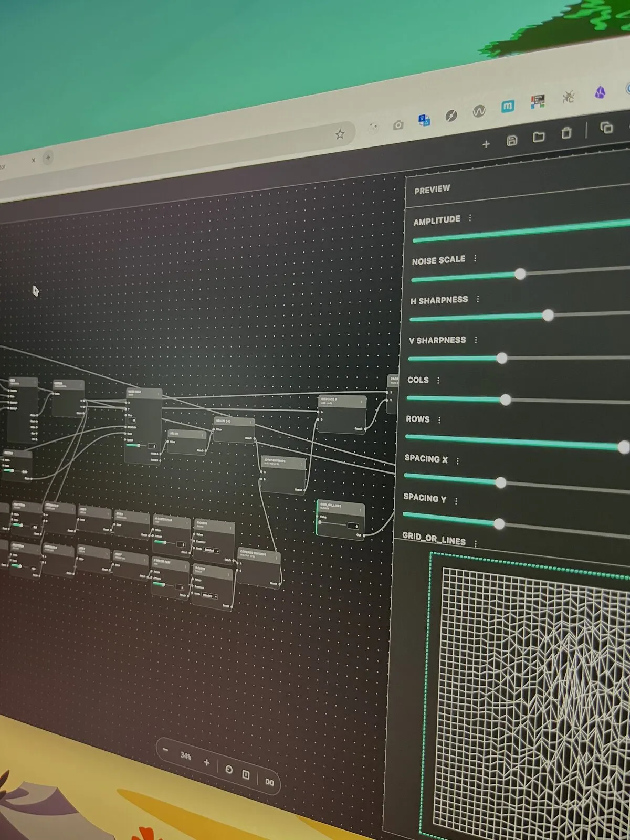Click the V Sharpness slider handle
630x840 pixels.
(502, 358)
